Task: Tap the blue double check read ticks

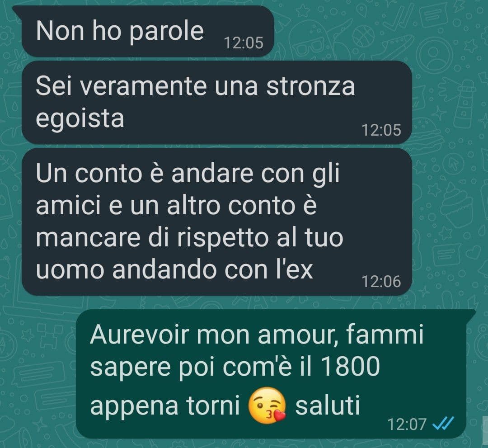Action: (444, 424)
